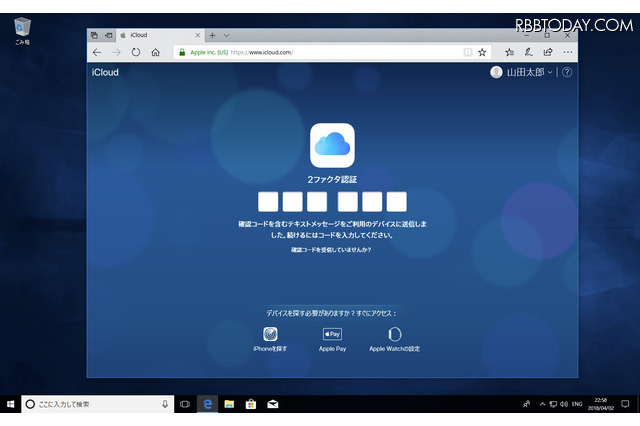The width and height of the screenshot is (640, 426).
Task: Open Apple Watch settings quick access
Action: tap(395, 339)
